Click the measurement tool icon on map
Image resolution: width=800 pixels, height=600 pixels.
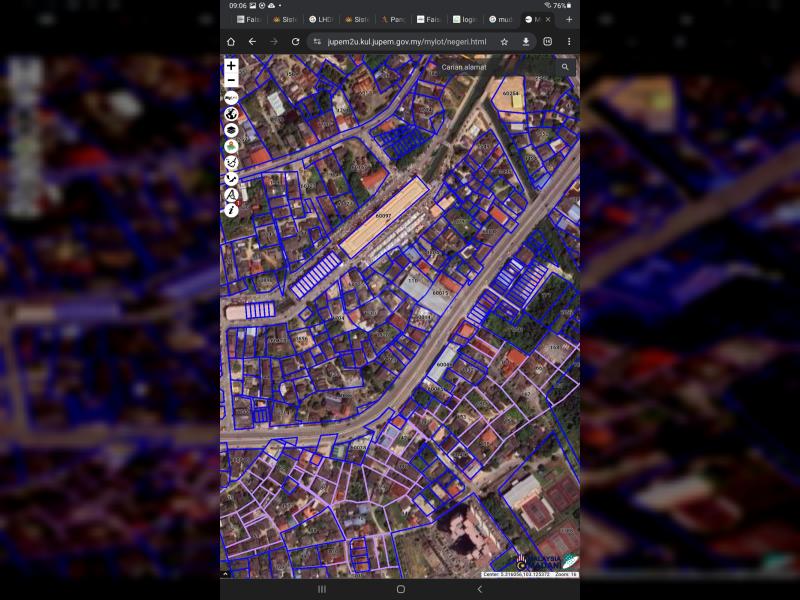click(231, 194)
